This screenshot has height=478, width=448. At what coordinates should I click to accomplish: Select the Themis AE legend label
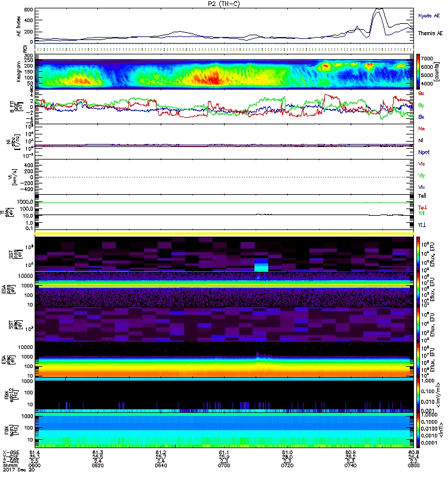click(430, 33)
